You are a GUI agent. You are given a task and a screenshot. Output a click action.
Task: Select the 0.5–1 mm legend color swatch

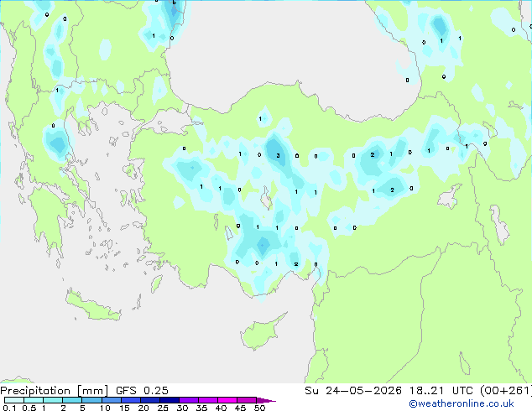(34, 400)
